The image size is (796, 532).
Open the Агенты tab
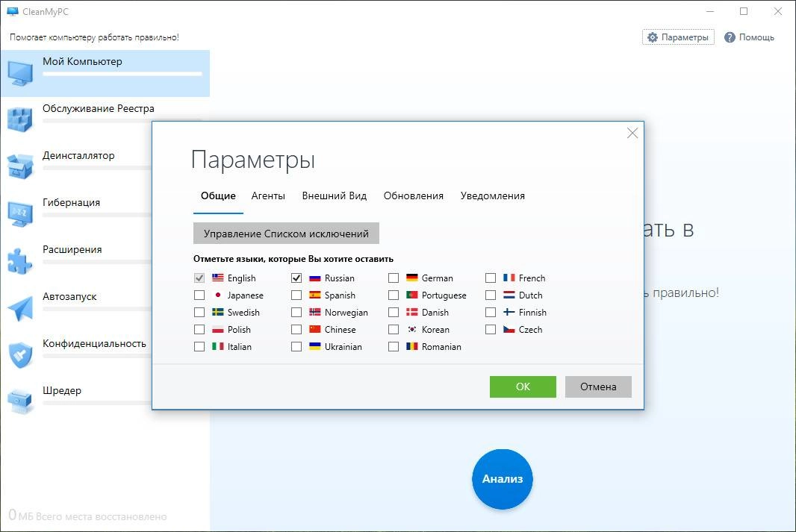[268, 196]
